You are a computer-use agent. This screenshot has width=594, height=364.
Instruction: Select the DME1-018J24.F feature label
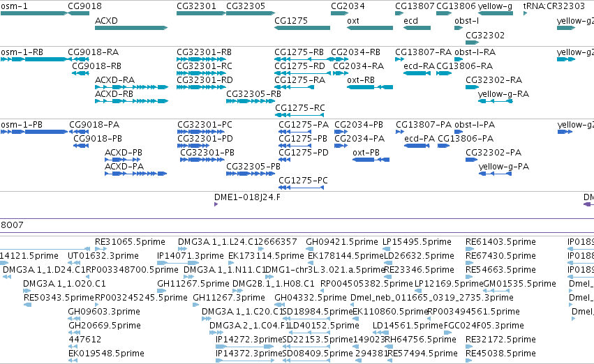pos(247,197)
